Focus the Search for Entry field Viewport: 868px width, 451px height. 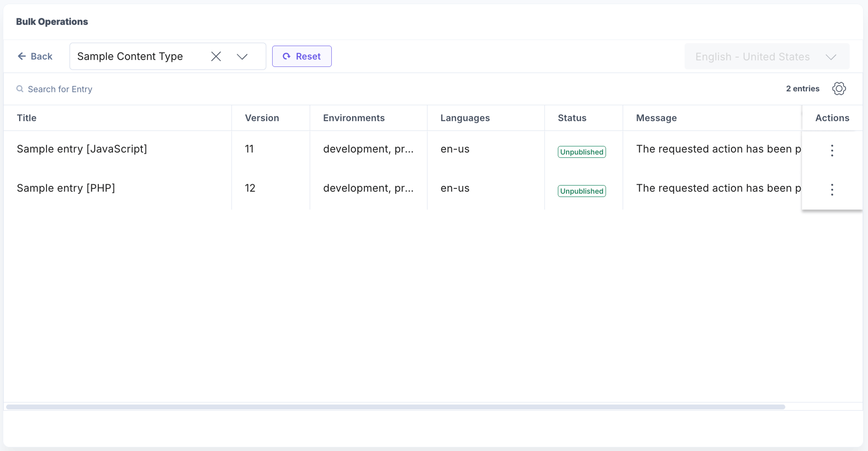[60, 89]
